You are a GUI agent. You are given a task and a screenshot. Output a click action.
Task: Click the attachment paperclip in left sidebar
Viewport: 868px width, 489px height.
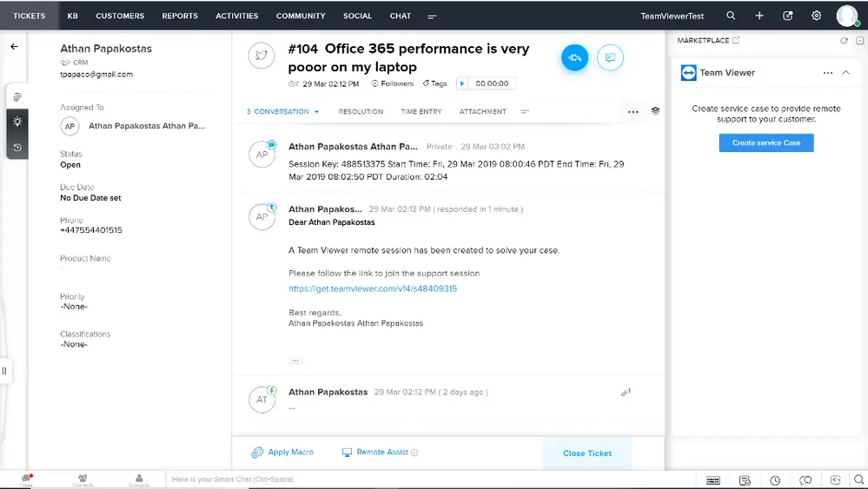[17, 96]
